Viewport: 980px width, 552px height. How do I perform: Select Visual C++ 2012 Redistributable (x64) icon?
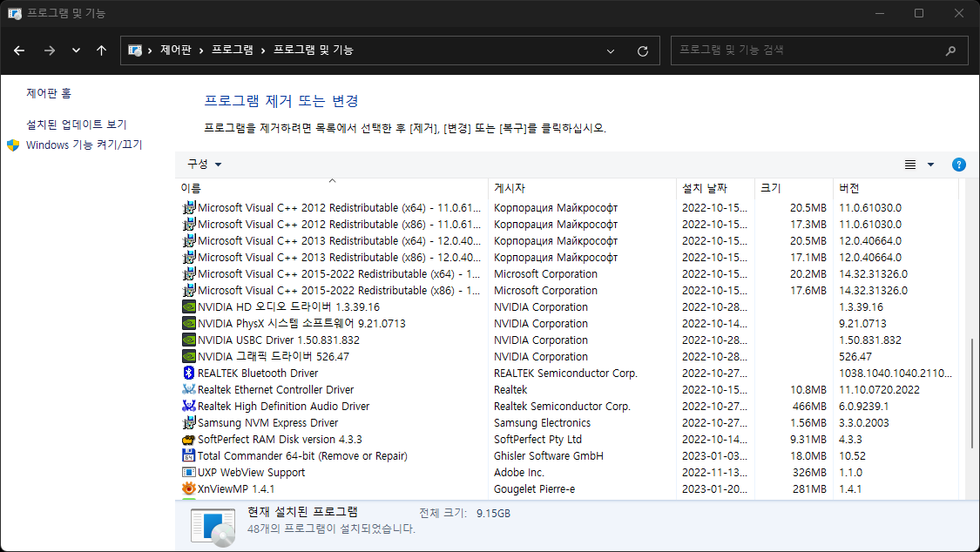(x=189, y=208)
